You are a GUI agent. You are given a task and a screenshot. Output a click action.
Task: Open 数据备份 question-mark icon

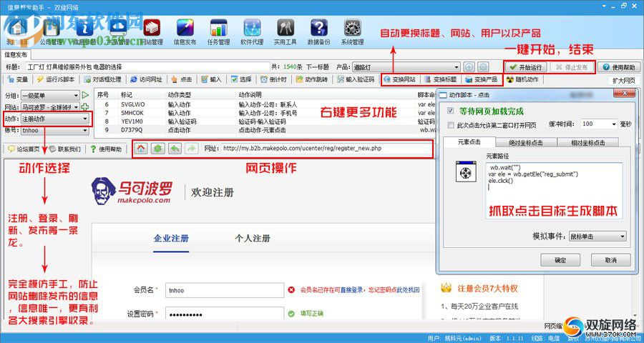(x=318, y=32)
